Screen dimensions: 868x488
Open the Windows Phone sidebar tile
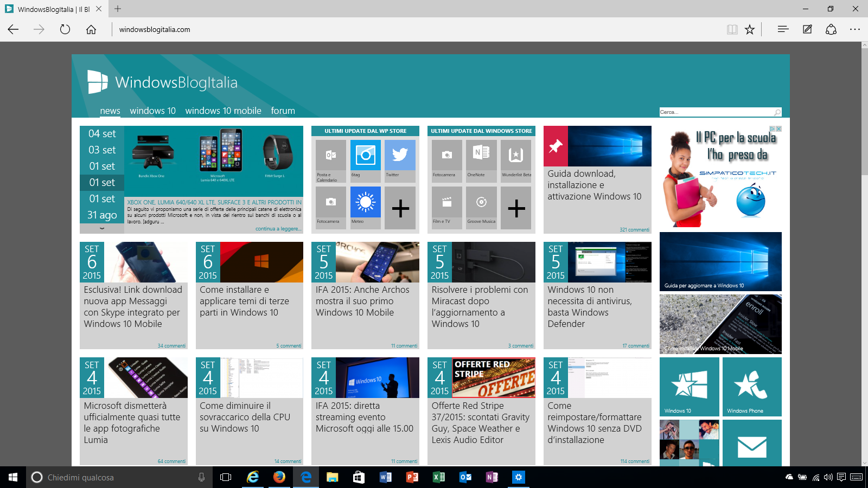coord(752,387)
